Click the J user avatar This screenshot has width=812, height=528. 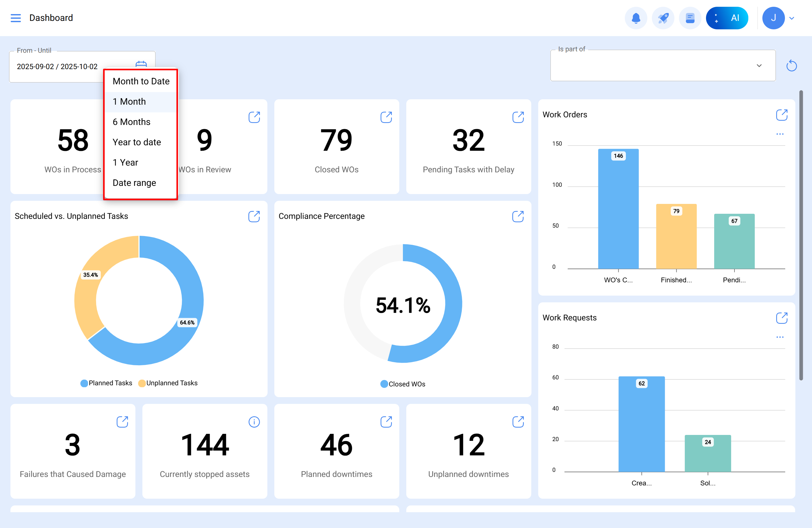[x=773, y=18]
